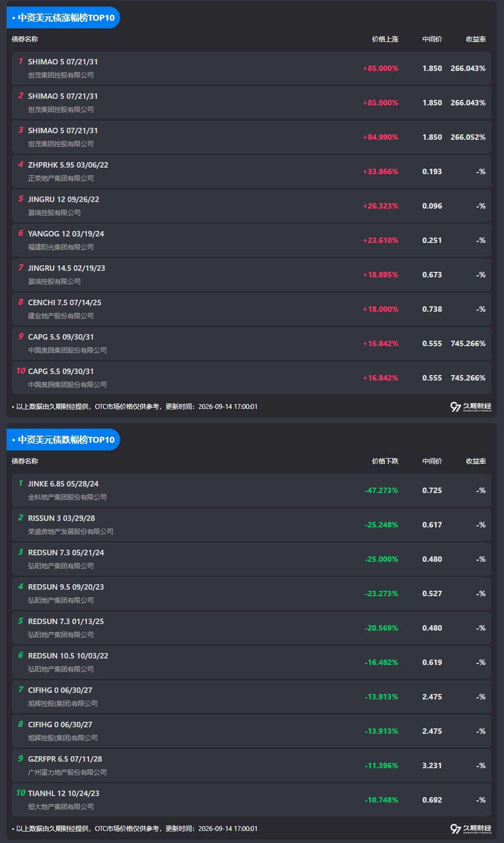
Task: Select the 中资美元债涨幅榜TOP10 title pill
Action: coord(63,17)
